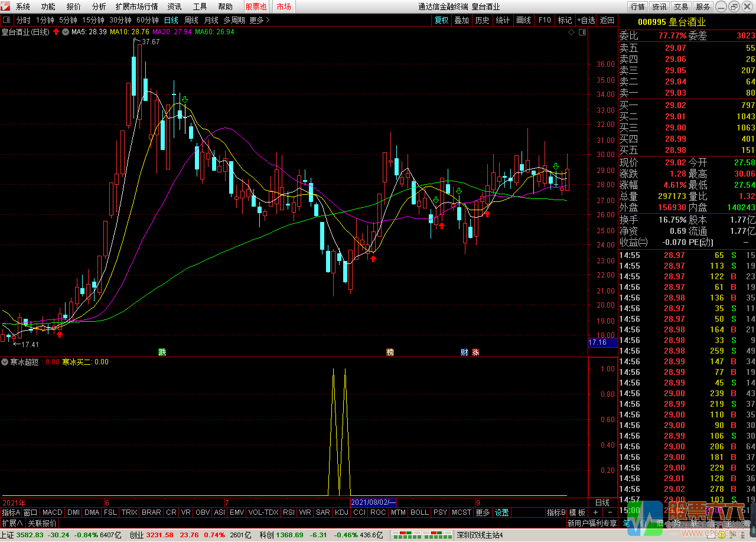This screenshot has height=542, width=756.
Task: Open 更多 indicators at bottom
Action: click(x=483, y=512)
